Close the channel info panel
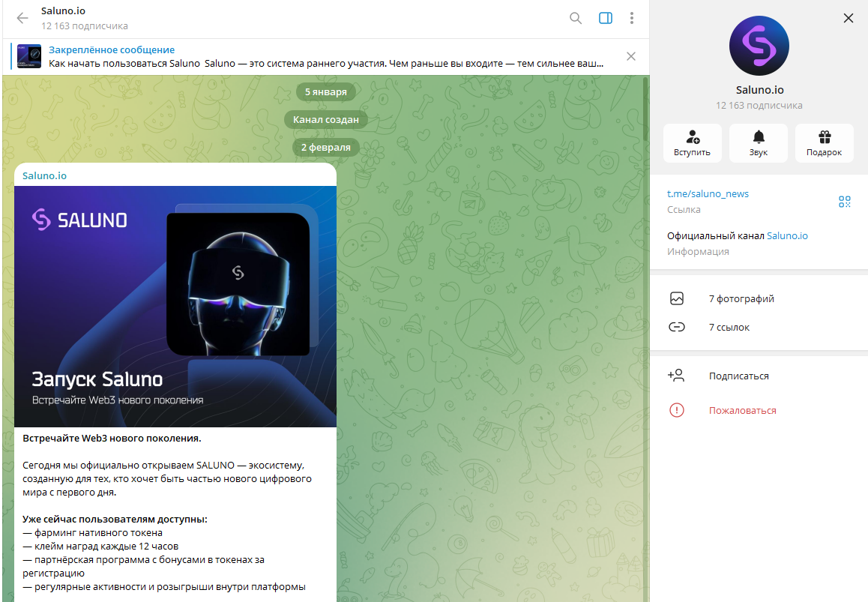Viewport: 868px width, 602px height. pyautogui.click(x=848, y=18)
